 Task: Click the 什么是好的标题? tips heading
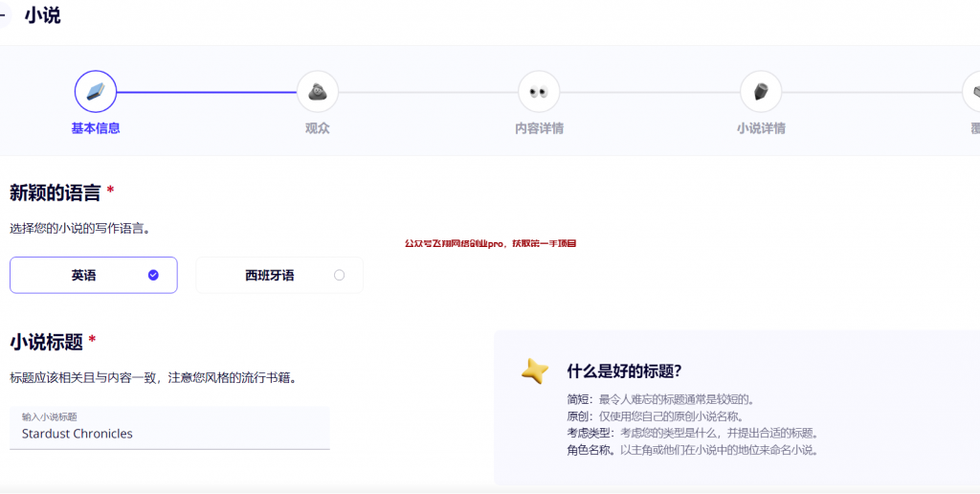coord(624,371)
